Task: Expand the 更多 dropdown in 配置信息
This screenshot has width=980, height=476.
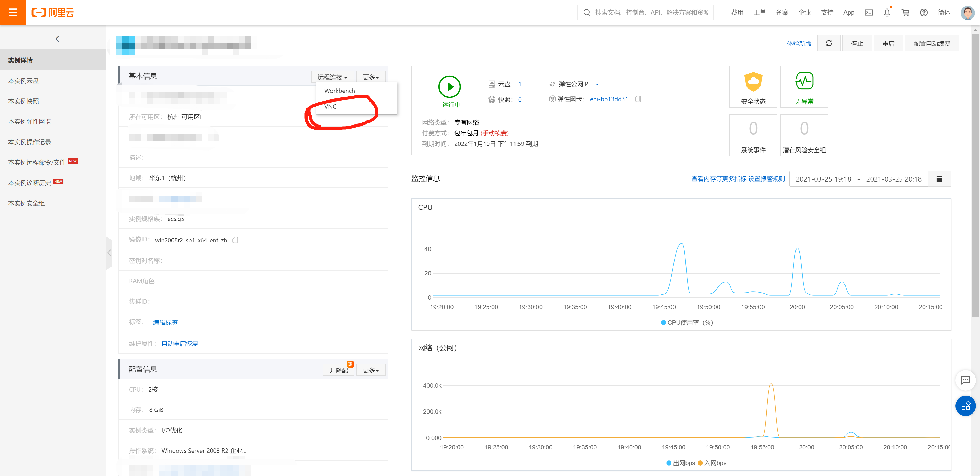Action: coord(371,370)
